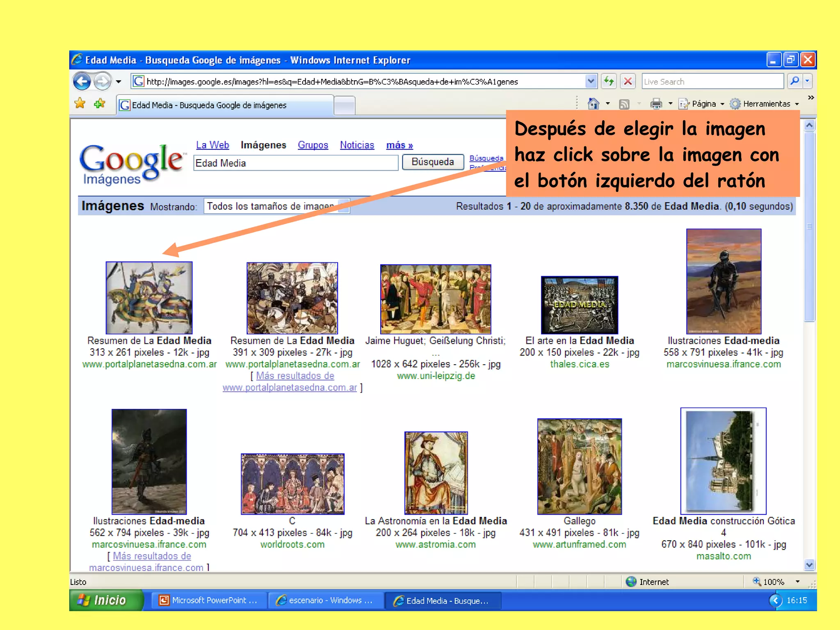Image resolution: width=840 pixels, height=630 pixels.
Task: Click the thales.cica.es source text
Action: [580, 364]
